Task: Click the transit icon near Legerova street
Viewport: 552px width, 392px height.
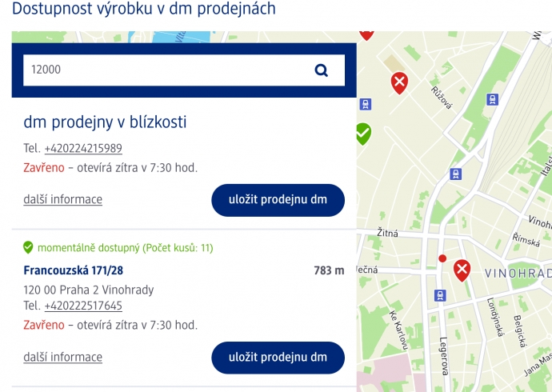Action: point(440,295)
